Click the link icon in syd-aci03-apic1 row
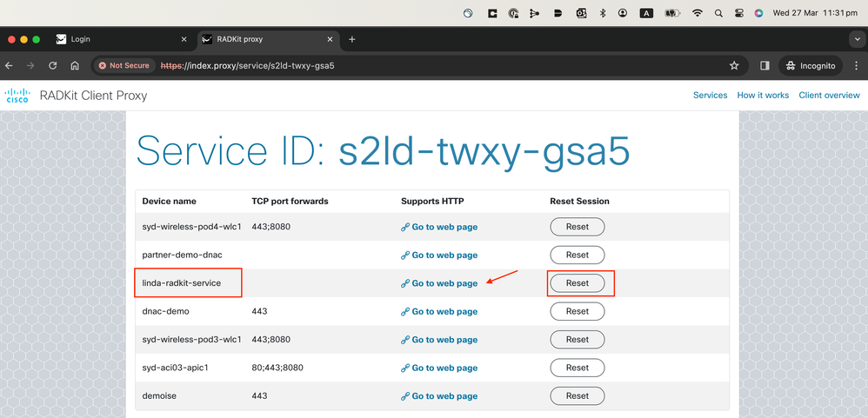 (405, 368)
